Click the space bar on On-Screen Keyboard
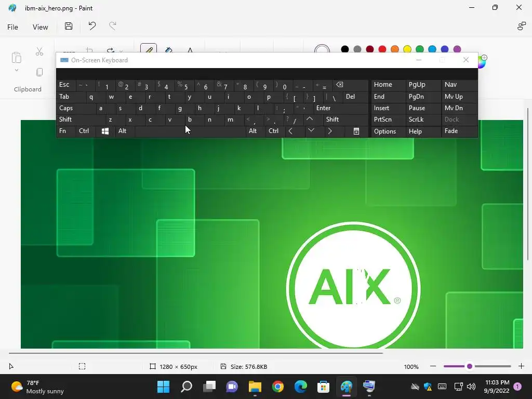Viewport: 532px width, 399px height. [x=190, y=131]
